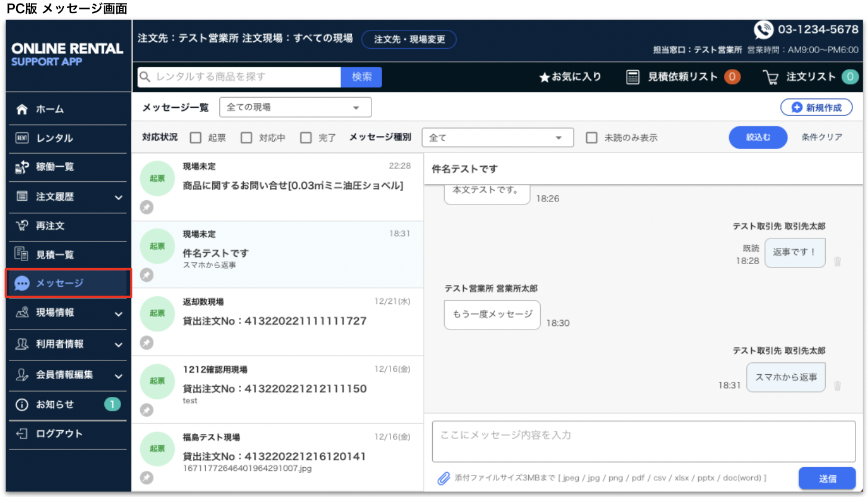This screenshot has width=868, height=497.
Task: Click the green 0 badge on 注文リスト
Action: (850, 77)
